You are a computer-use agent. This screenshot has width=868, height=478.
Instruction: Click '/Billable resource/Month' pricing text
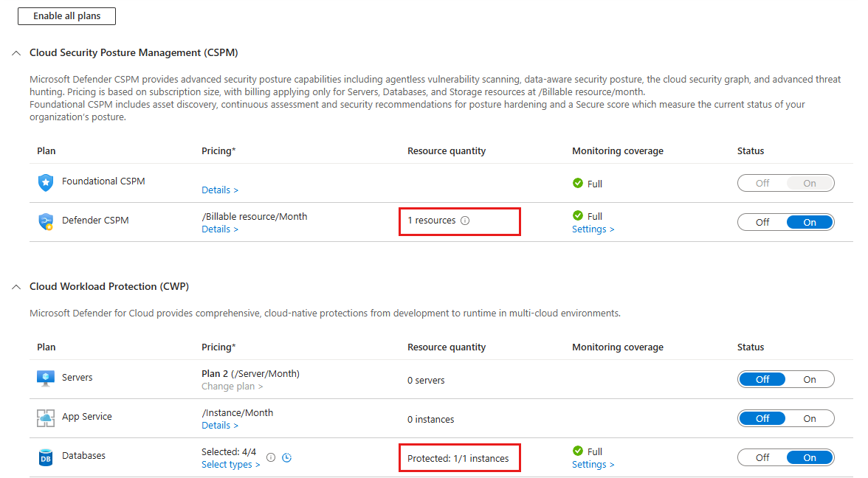coord(254,216)
